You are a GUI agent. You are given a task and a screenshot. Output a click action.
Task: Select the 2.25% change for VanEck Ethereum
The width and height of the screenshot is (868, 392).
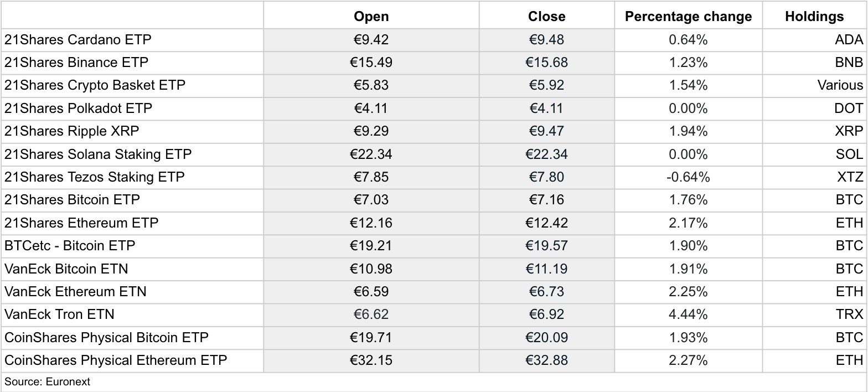click(689, 292)
